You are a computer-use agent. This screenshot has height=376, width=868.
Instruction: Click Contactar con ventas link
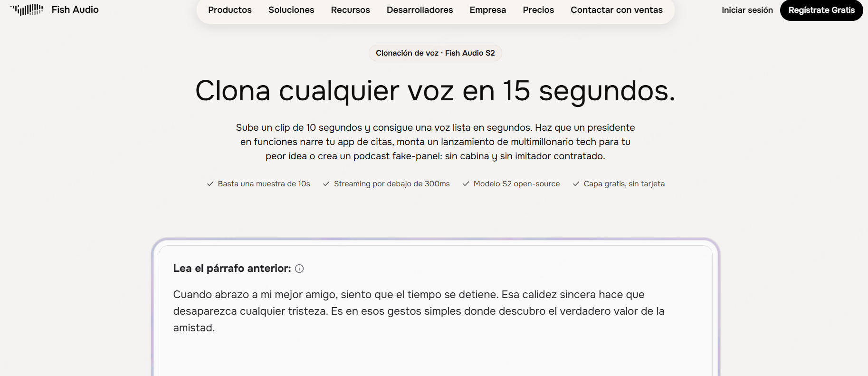(617, 10)
